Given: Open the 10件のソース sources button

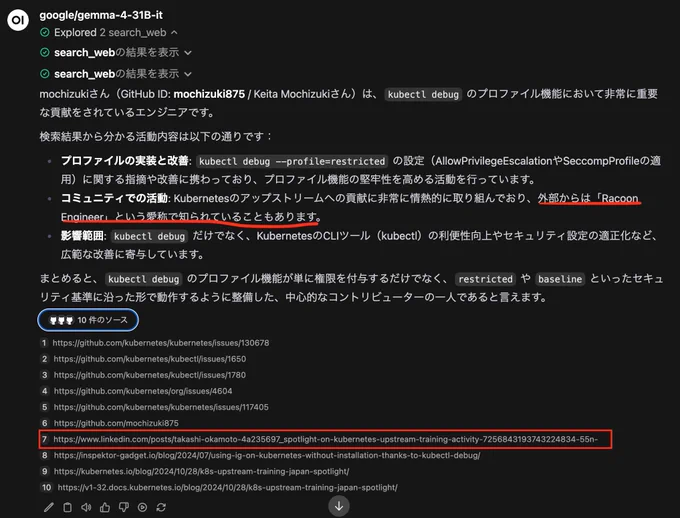Looking at the screenshot, I should pyautogui.click(x=88, y=320).
